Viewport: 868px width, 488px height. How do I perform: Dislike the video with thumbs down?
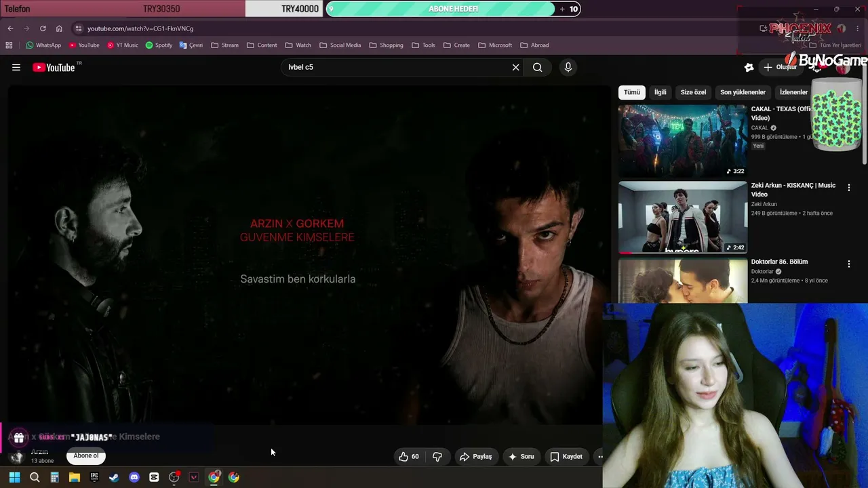pyautogui.click(x=437, y=457)
